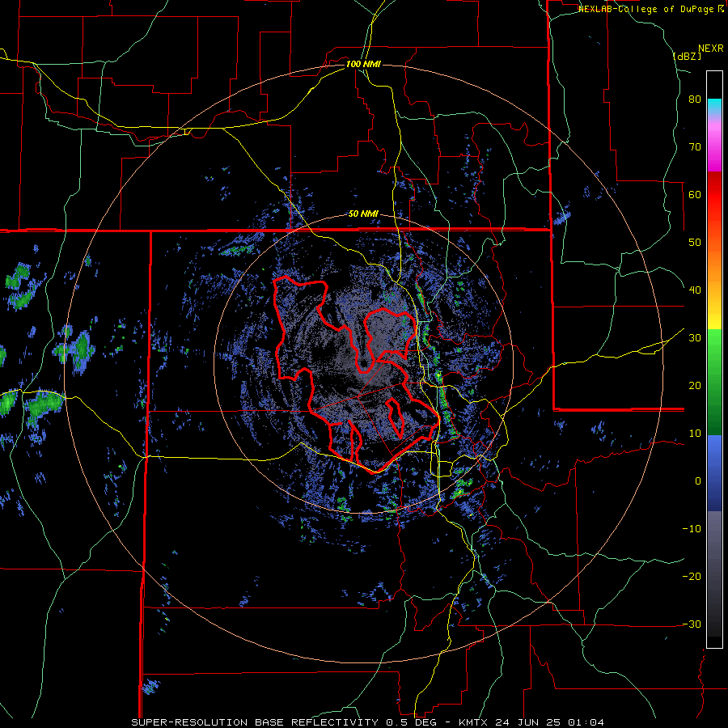Image resolution: width=728 pixels, height=728 pixels.
Task: Select the 30 value on the dBZ scale
Action: click(695, 338)
